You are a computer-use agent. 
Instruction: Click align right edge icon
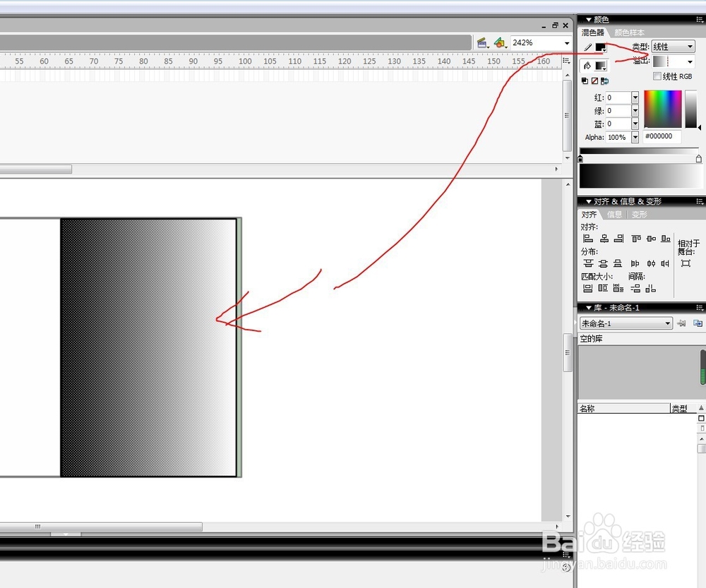[619, 239]
